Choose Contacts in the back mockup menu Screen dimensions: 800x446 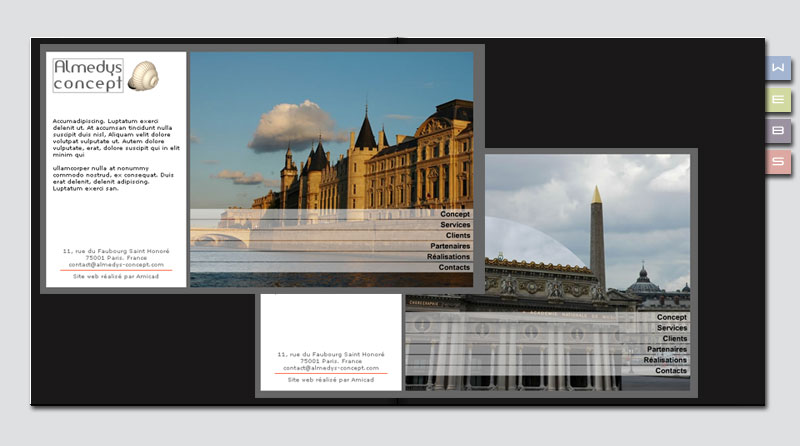point(670,371)
